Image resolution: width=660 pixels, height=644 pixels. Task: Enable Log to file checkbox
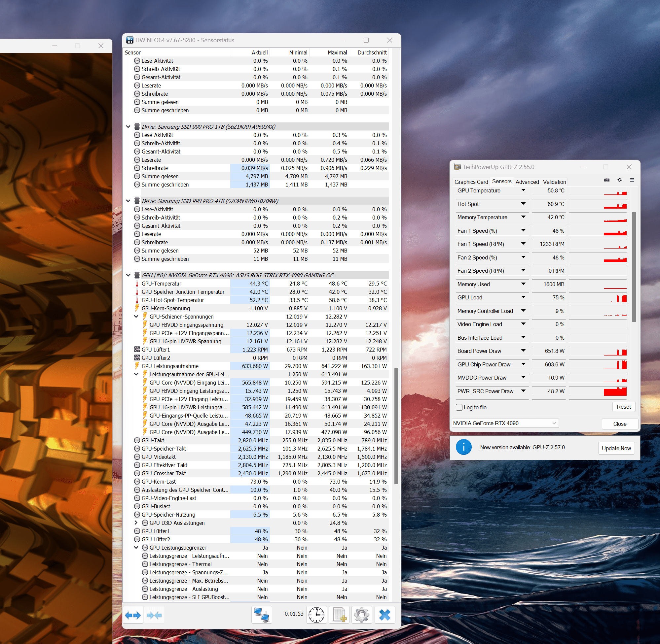(459, 408)
